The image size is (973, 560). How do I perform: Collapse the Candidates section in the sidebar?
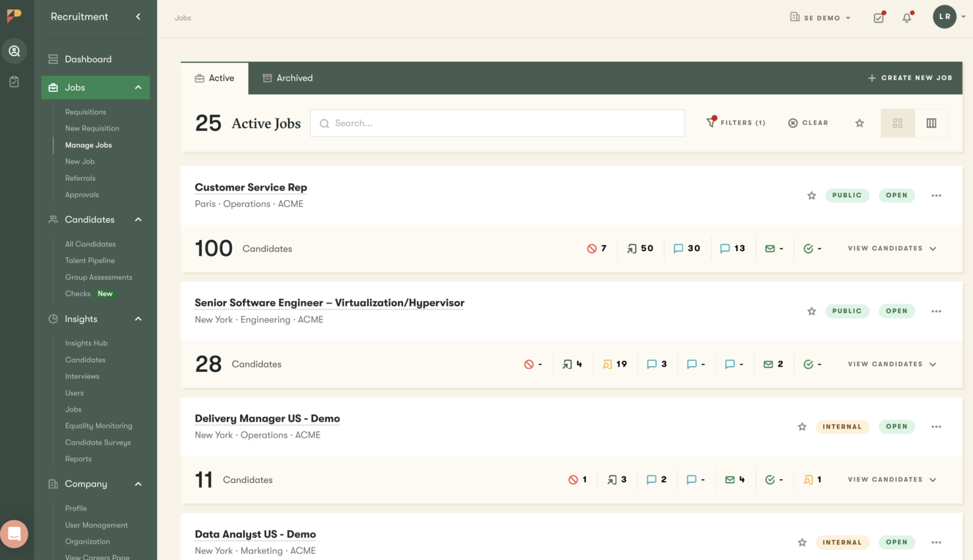[137, 220]
